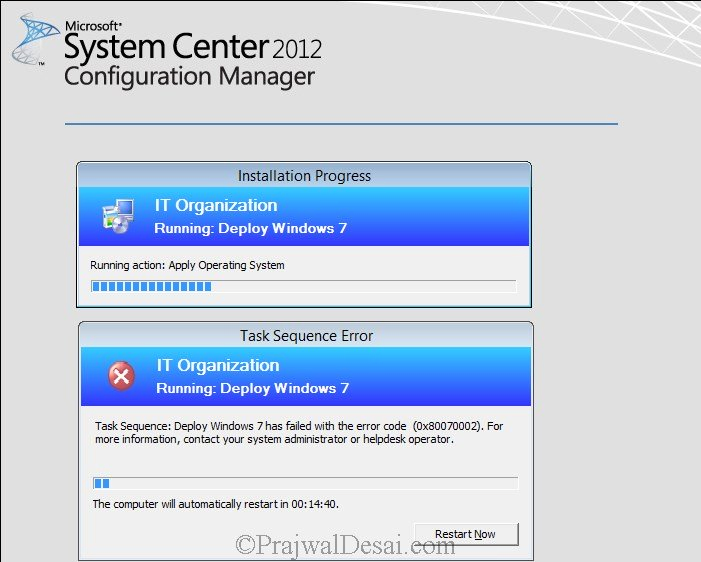The width and height of the screenshot is (701, 562).
Task: Click the error code 0x80070002 message
Action: tap(299, 432)
